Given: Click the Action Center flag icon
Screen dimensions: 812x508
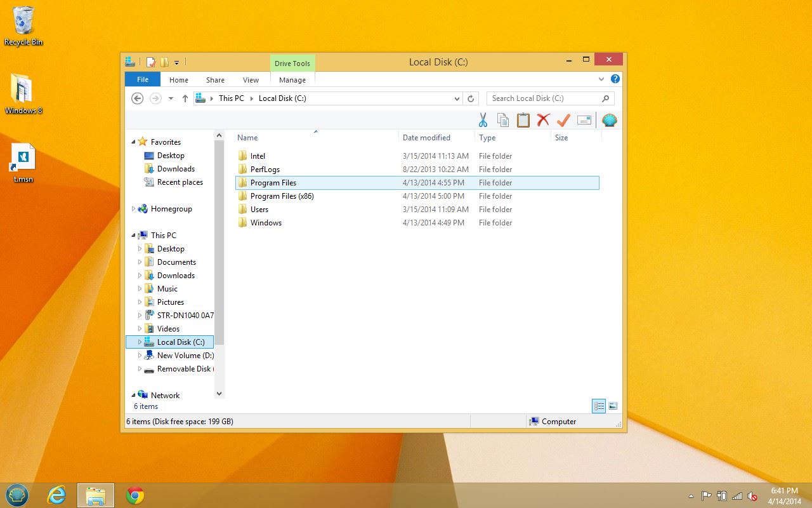Looking at the screenshot, I should point(706,496).
